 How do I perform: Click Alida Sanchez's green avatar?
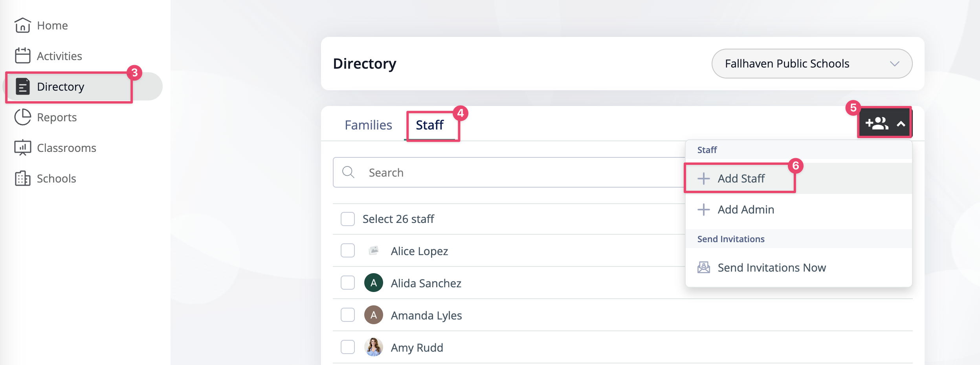pos(374,283)
